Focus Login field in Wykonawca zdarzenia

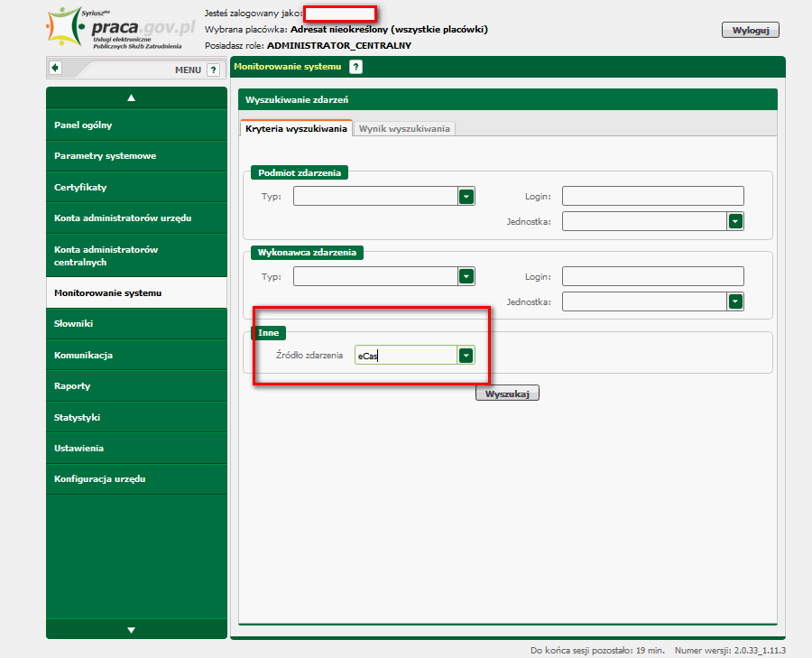(x=653, y=276)
